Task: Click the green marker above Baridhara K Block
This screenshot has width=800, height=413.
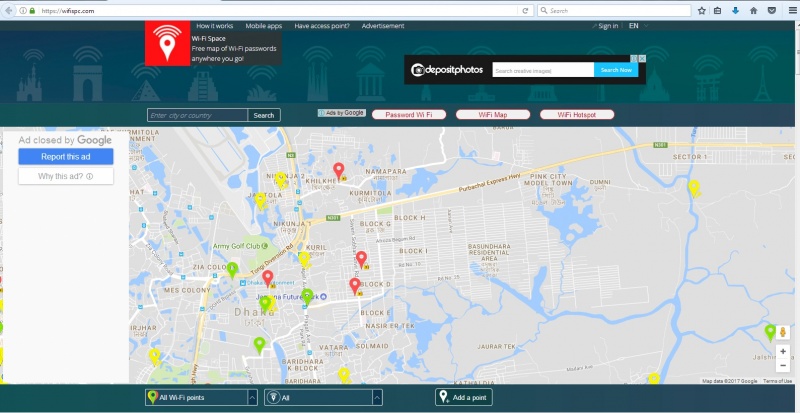Action: (x=260, y=345)
